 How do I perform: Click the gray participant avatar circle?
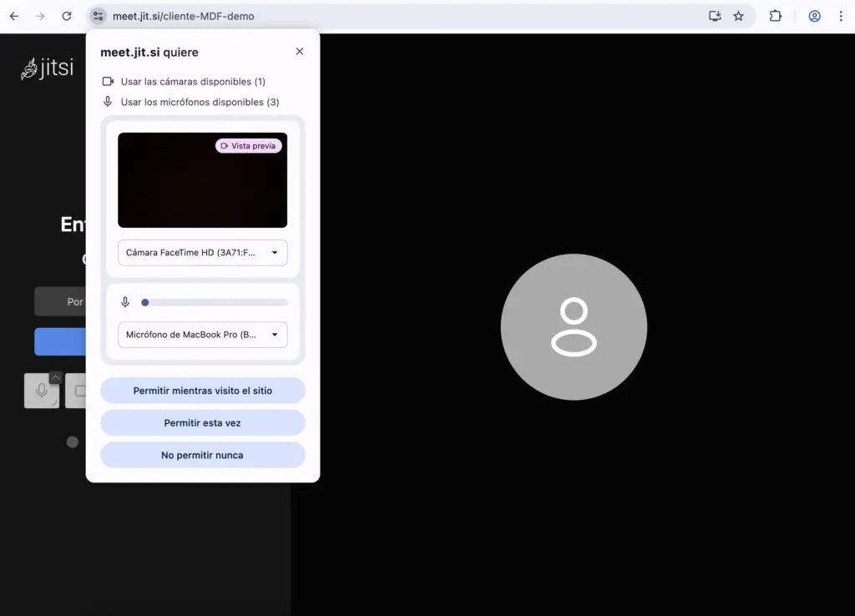pos(574,327)
